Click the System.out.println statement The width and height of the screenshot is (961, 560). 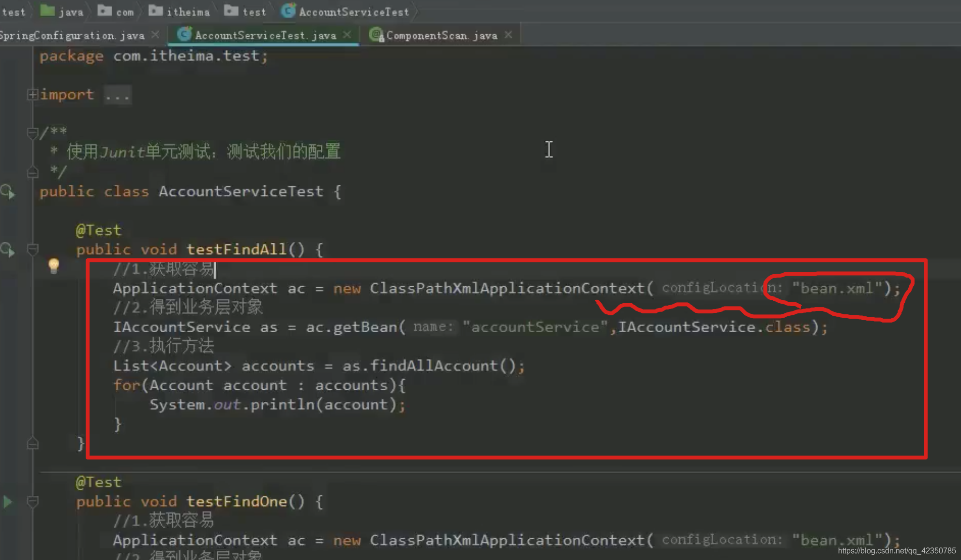(277, 404)
